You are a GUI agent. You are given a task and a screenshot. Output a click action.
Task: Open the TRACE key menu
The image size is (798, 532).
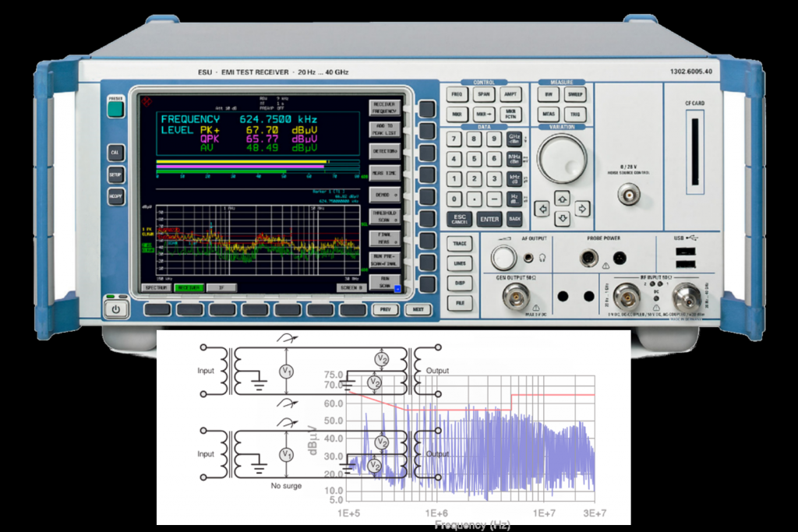(460, 244)
